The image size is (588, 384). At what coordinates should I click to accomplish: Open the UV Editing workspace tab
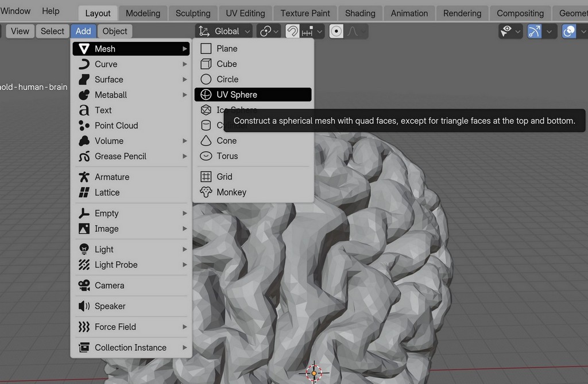pyautogui.click(x=245, y=14)
